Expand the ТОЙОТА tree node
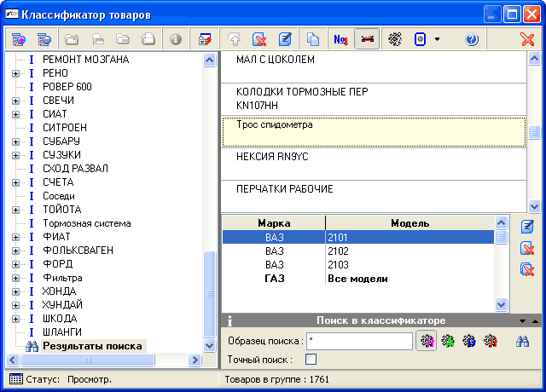This screenshot has width=546, height=392. point(15,210)
